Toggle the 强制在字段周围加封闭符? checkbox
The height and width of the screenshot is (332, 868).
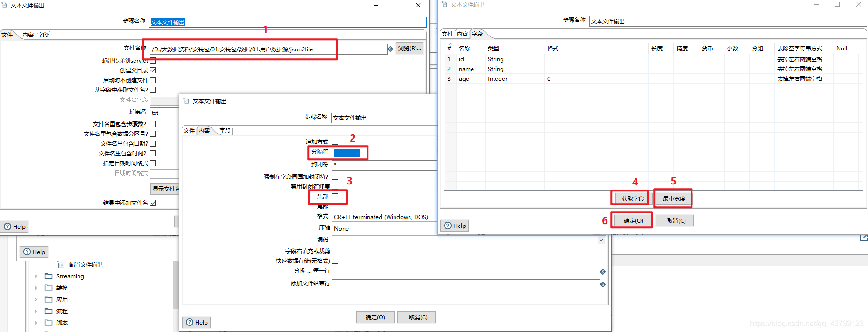click(x=335, y=177)
